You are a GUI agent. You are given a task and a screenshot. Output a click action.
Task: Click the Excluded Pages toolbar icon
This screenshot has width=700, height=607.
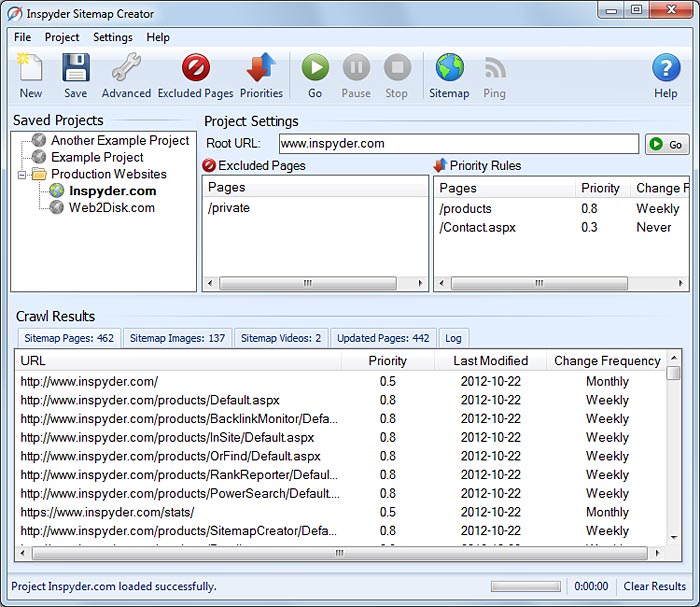[196, 68]
